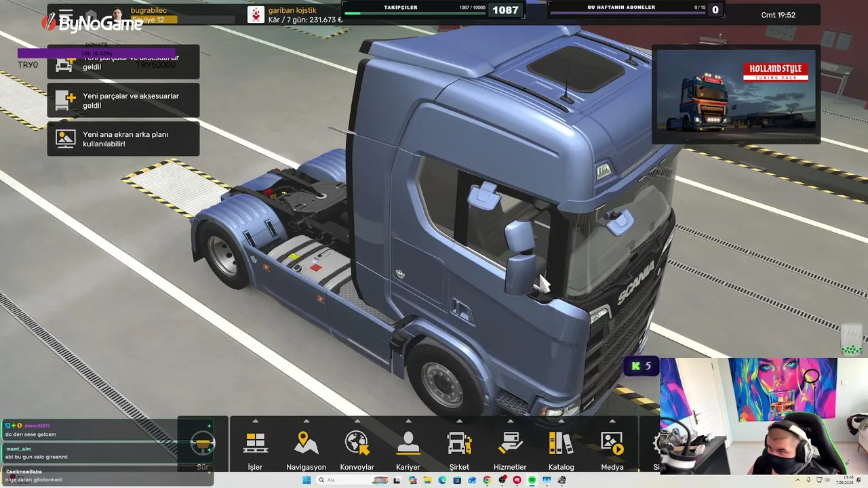Click the gariban lojstik company logo

(256, 14)
